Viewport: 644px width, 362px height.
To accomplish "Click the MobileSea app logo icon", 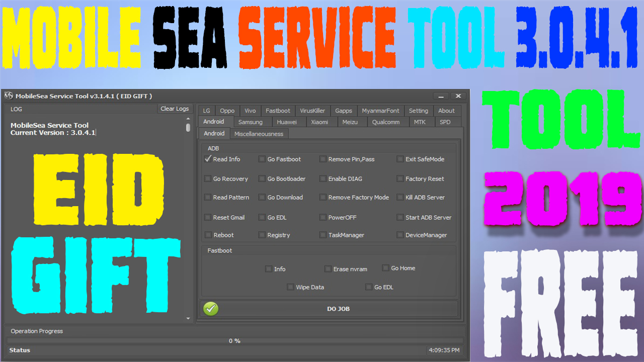I will 9,96.
